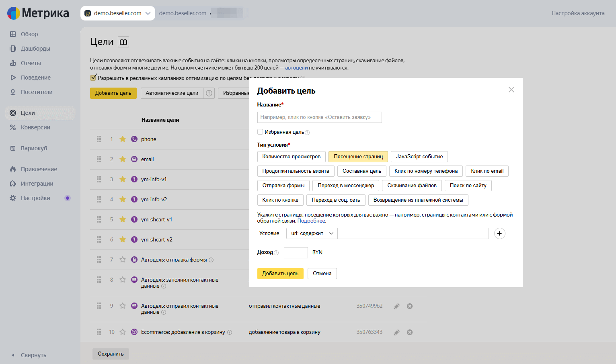Delete goal 350763343 with the cross icon
This screenshot has width=616, height=364.
point(410,332)
